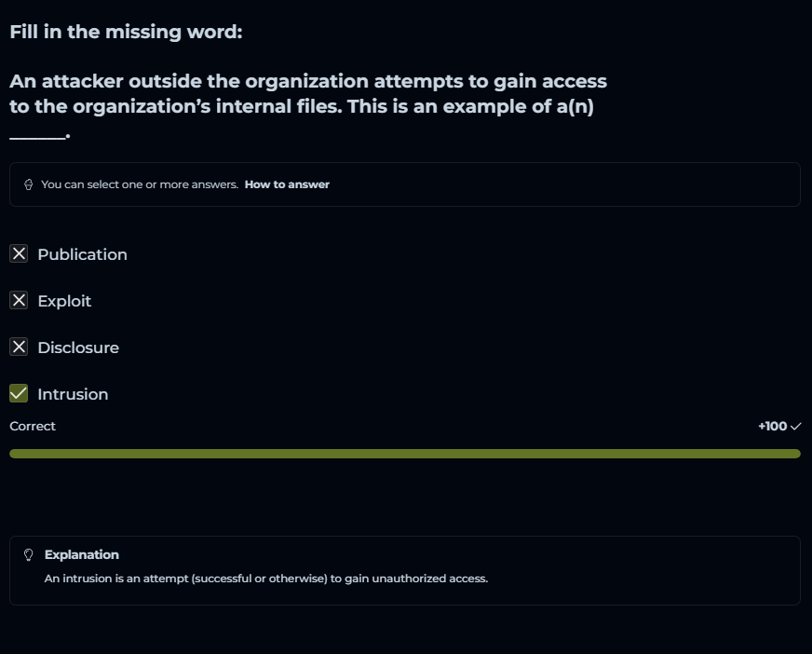Click the Fill in the missing word heading

tap(126, 32)
